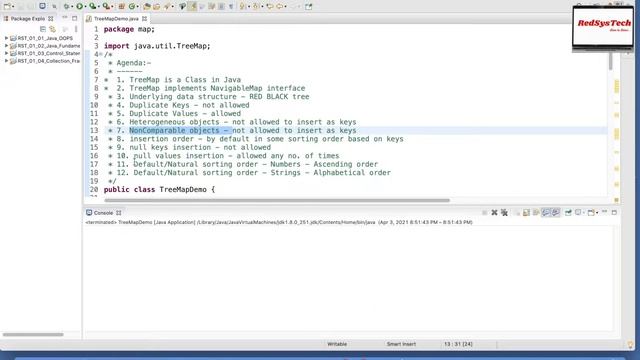This screenshot has height=360, width=640.
Task: Click Display Selected Console icon
Action: pos(578,213)
